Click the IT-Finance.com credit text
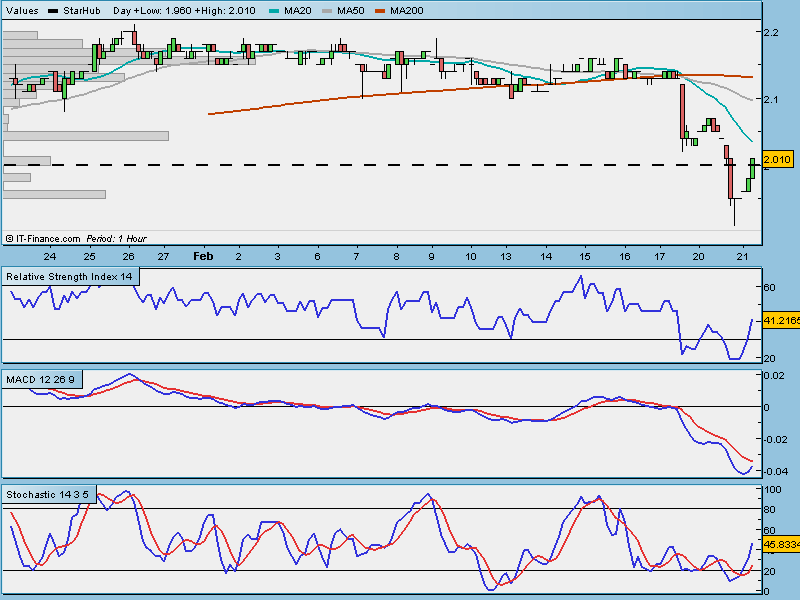The width and height of the screenshot is (800, 600). 43,238
